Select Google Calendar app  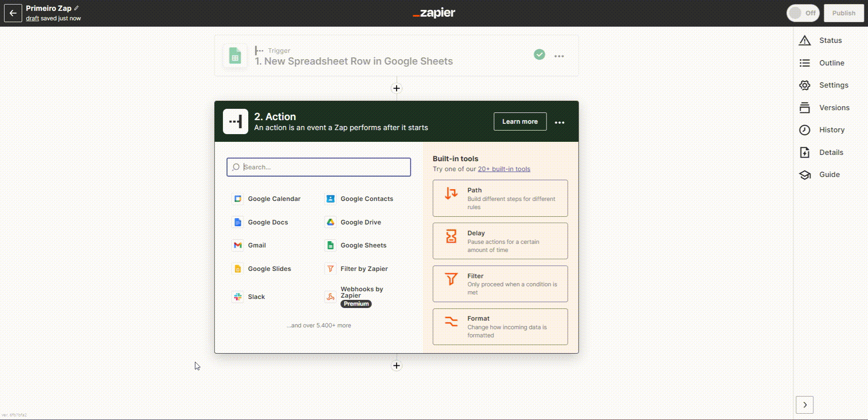(267, 199)
